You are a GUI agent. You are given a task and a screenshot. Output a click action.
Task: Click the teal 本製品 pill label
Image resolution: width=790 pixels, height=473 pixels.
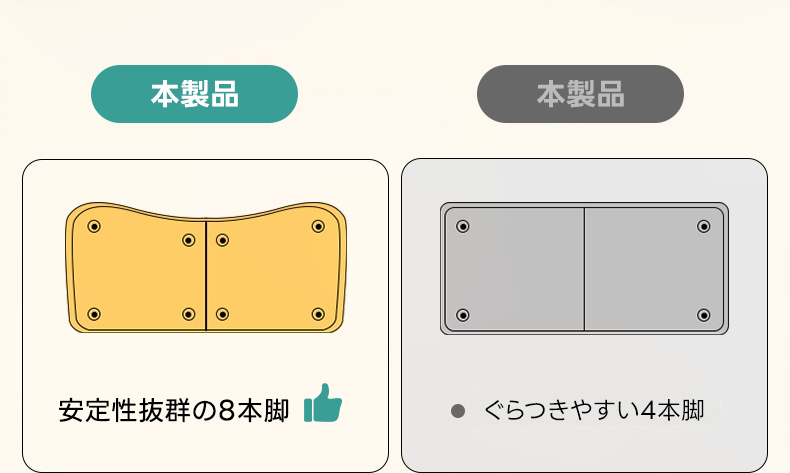pos(194,94)
